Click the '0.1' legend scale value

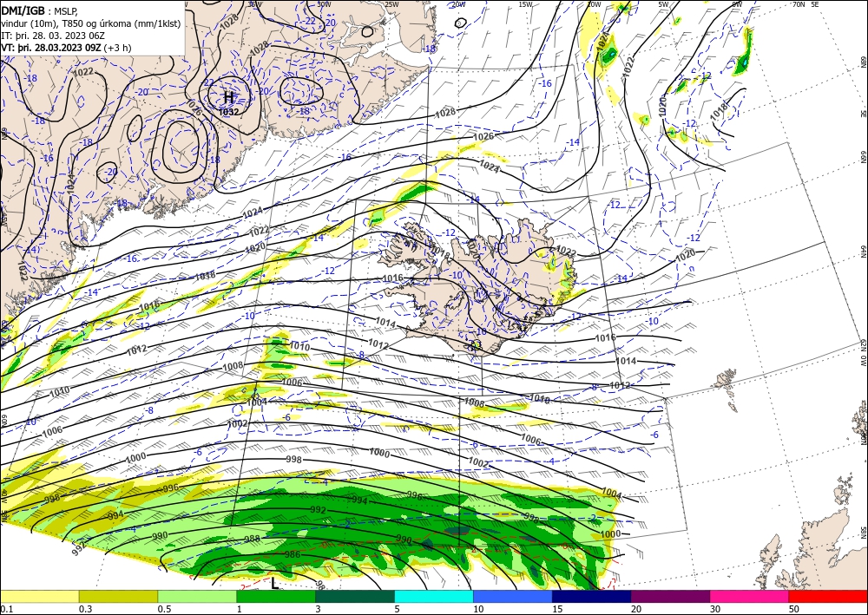click(5, 609)
